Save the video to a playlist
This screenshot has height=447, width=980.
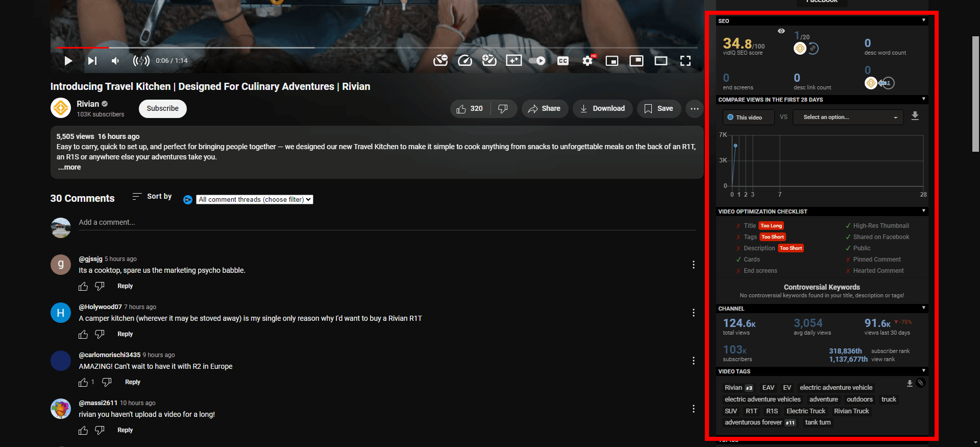coord(659,109)
